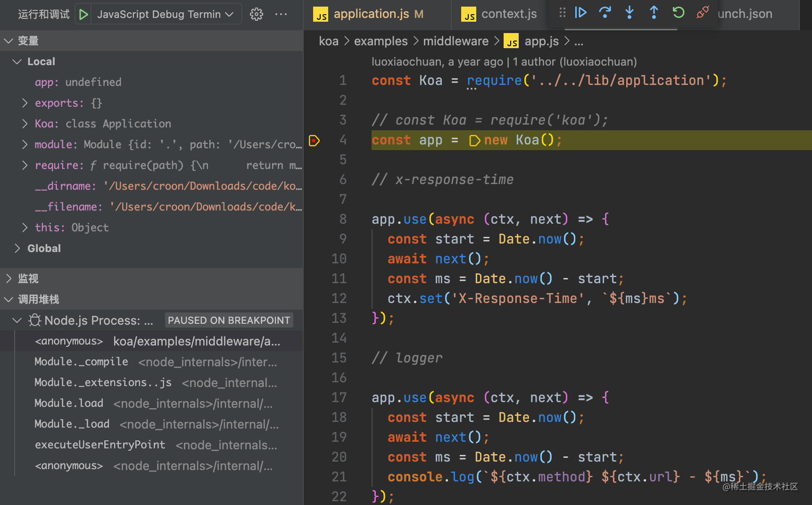Click the inline breakpoint marker before new Koa
812x505 pixels.
475,141
